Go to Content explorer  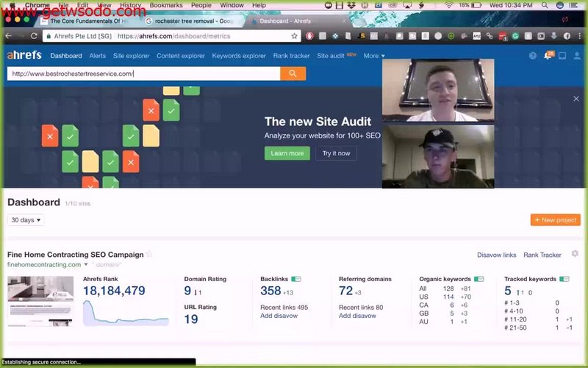click(181, 56)
